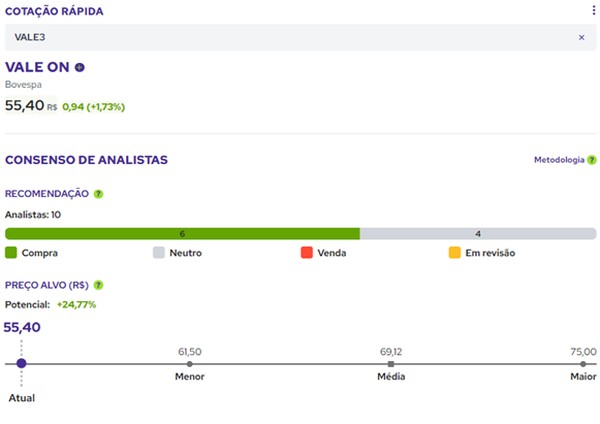Click the Bovespa exchange label

click(x=23, y=85)
